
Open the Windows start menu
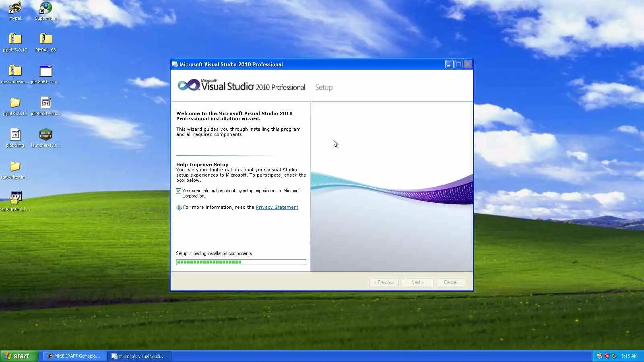19,356
